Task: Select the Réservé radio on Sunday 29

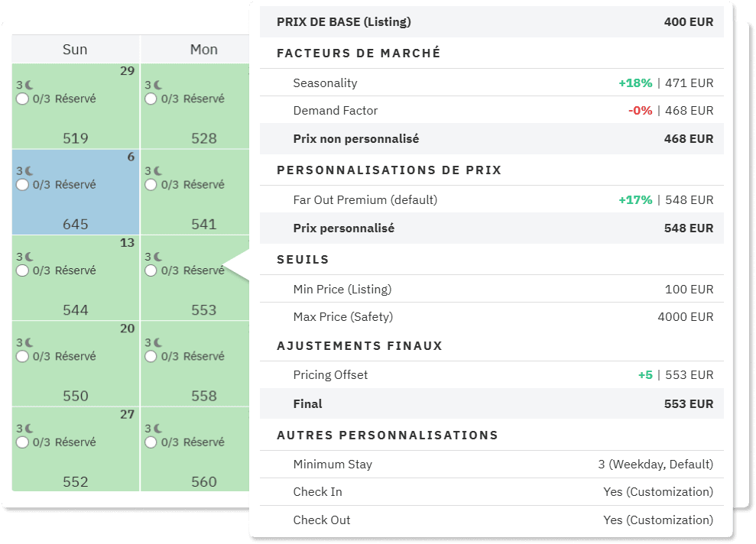Action: click(22, 99)
